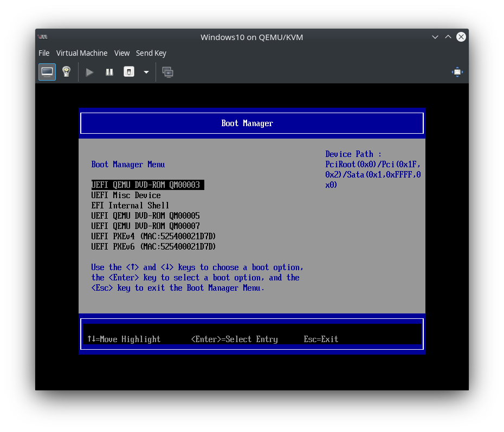Select UEFI QEMU DVD-ROM QM00005 boot entry
Viewport: 504px width, 432px height.
(146, 216)
